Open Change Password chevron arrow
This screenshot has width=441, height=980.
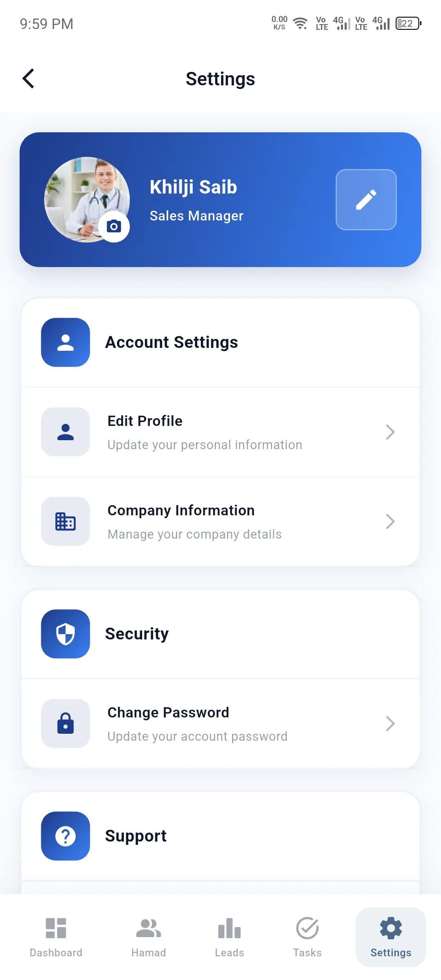point(390,723)
